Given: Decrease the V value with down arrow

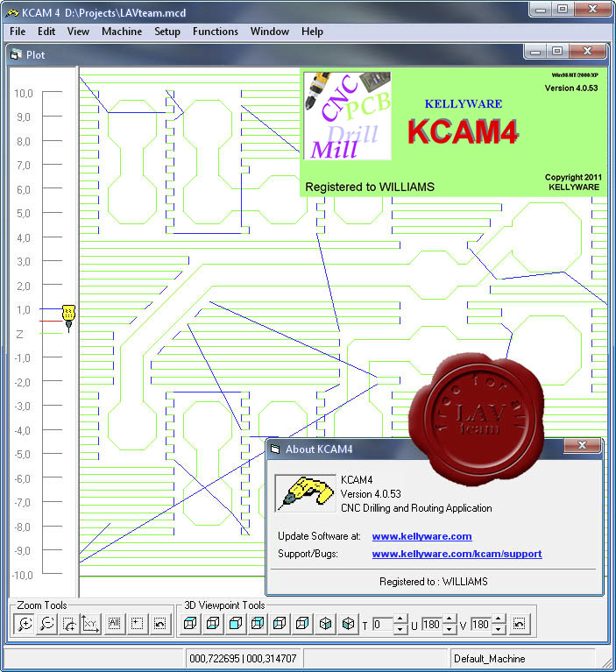Looking at the screenshot, I should point(498,629).
